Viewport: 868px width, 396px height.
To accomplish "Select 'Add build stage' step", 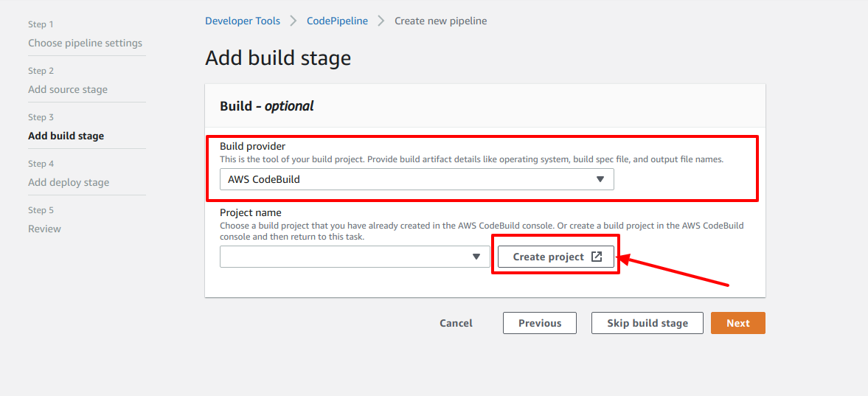I will tap(66, 136).
